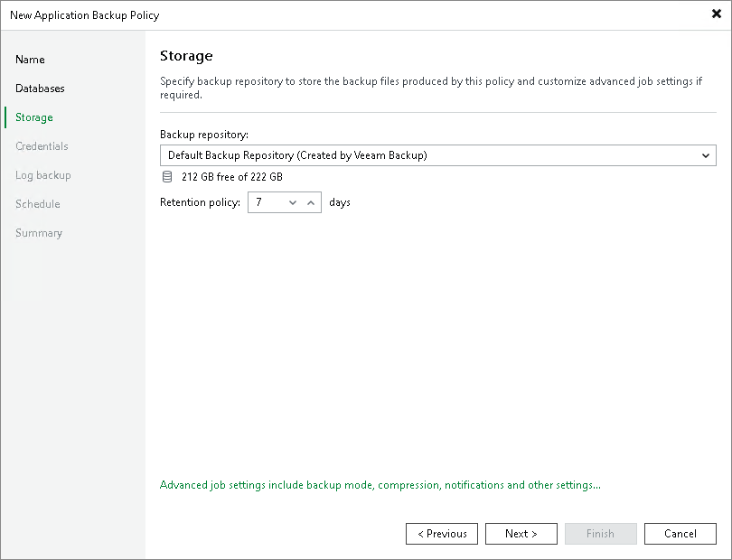The width and height of the screenshot is (732, 560).
Task: Click the Next button
Action: 521,534
